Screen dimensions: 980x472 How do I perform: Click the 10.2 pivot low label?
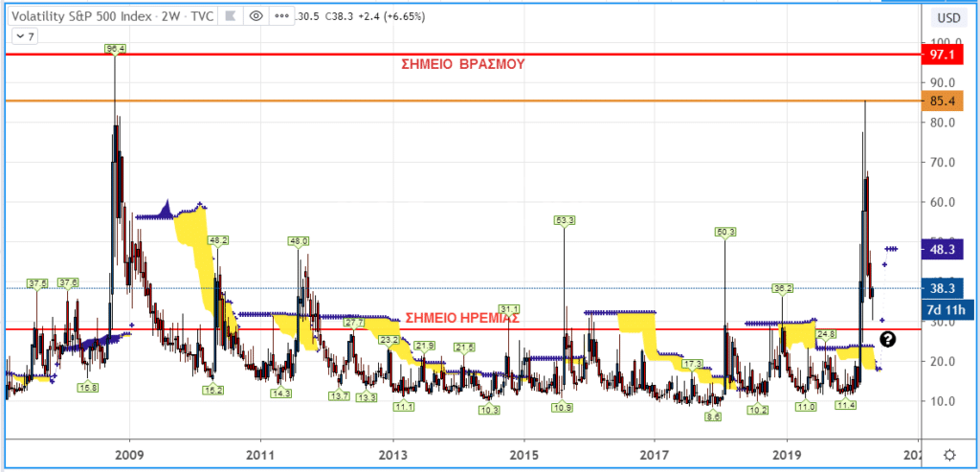tap(758, 410)
